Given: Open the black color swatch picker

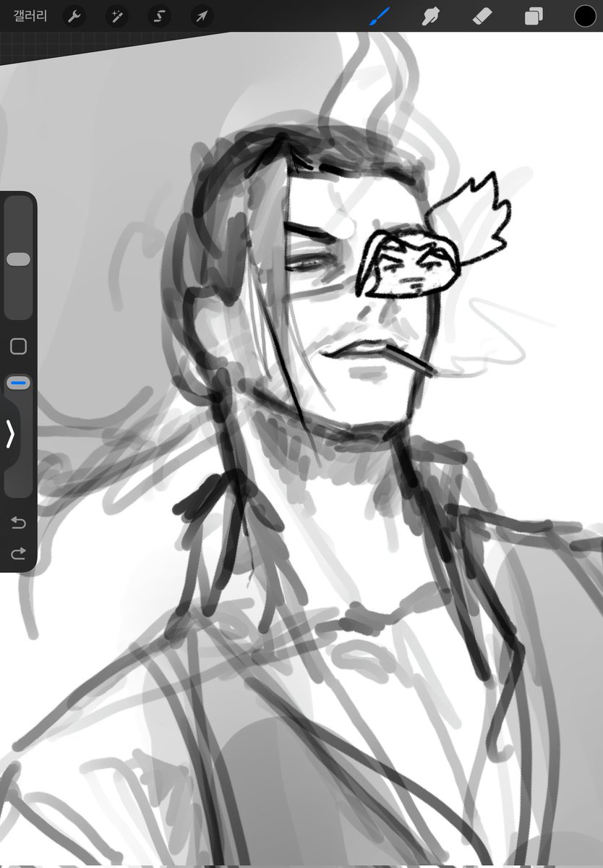Looking at the screenshot, I should [585, 16].
